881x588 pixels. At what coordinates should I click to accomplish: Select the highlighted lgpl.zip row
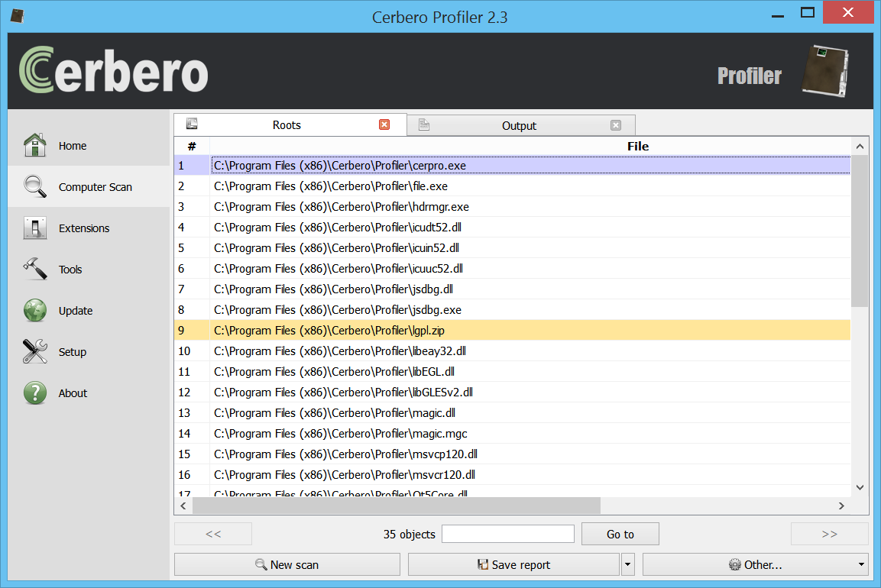tap(513, 330)
